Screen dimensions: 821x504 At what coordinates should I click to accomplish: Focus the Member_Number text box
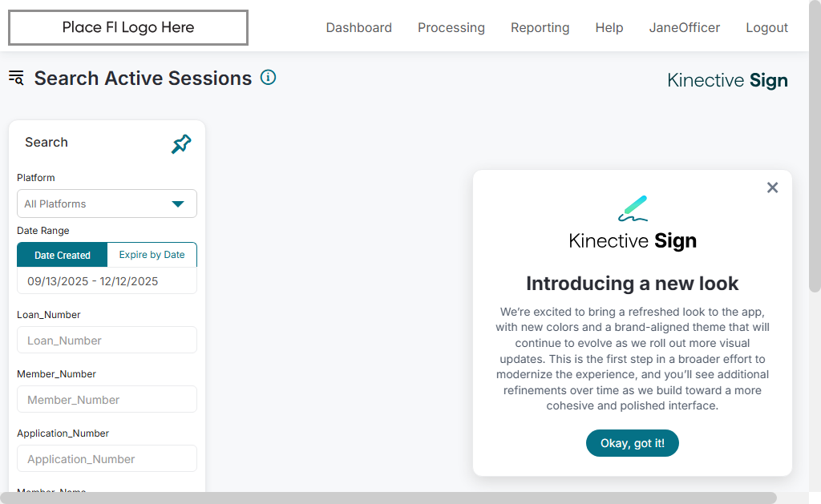tap(107, 400)
